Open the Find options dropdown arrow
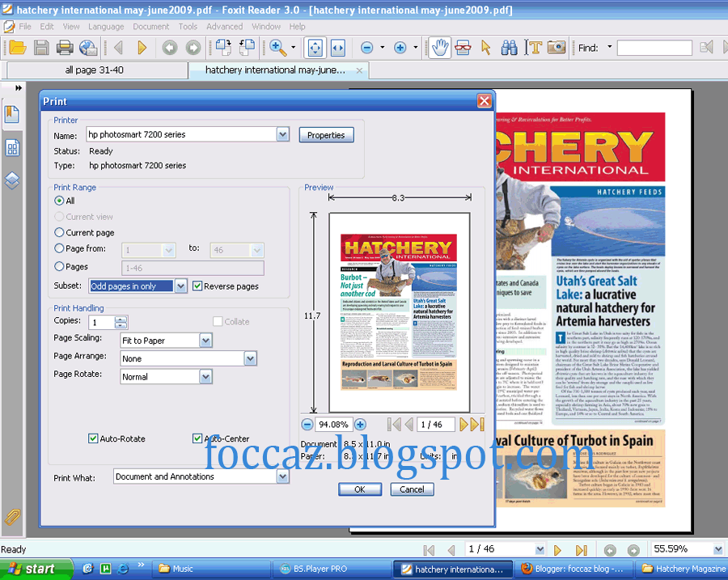This screenshot has width=728, height=580. pos(610,47)
